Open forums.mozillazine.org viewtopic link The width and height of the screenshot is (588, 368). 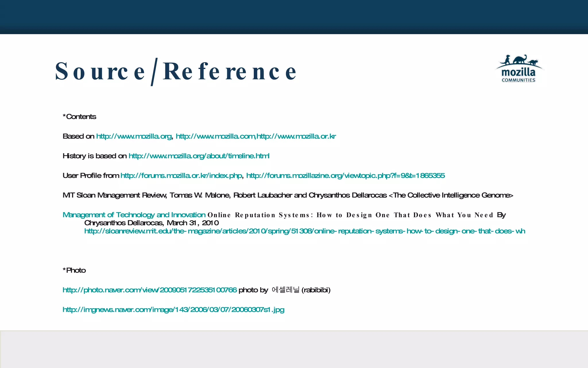345,176
